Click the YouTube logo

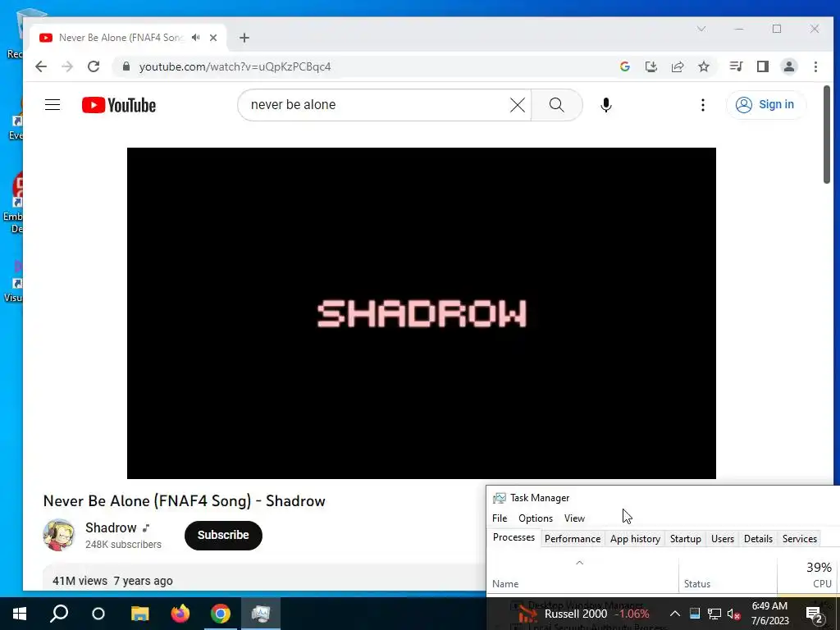(119, 105)
